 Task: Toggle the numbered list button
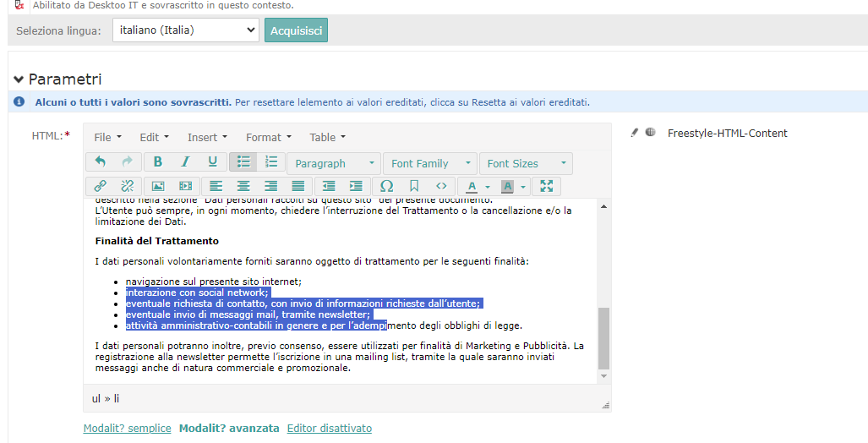click(271, 161)
